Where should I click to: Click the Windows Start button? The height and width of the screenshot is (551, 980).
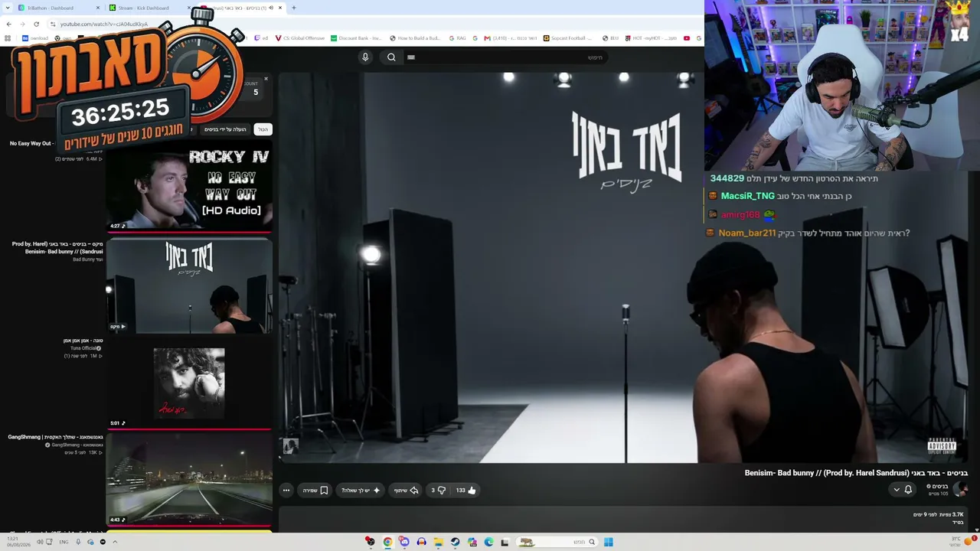(x=608, y=542)
